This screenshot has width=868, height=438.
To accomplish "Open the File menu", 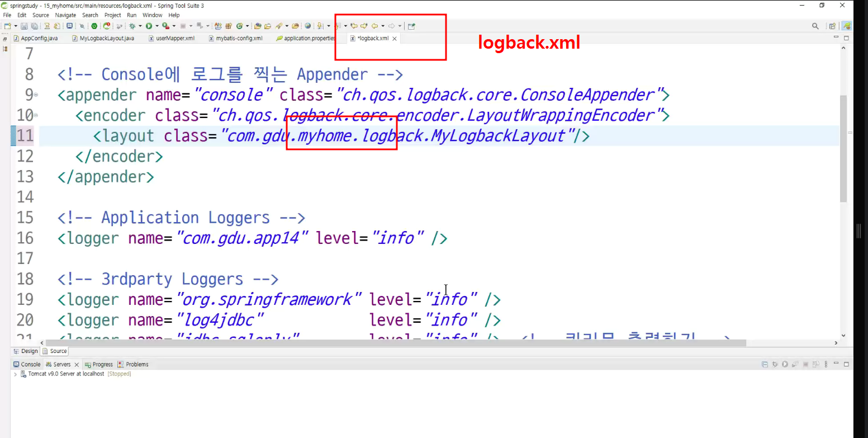I will click(7, 15).
